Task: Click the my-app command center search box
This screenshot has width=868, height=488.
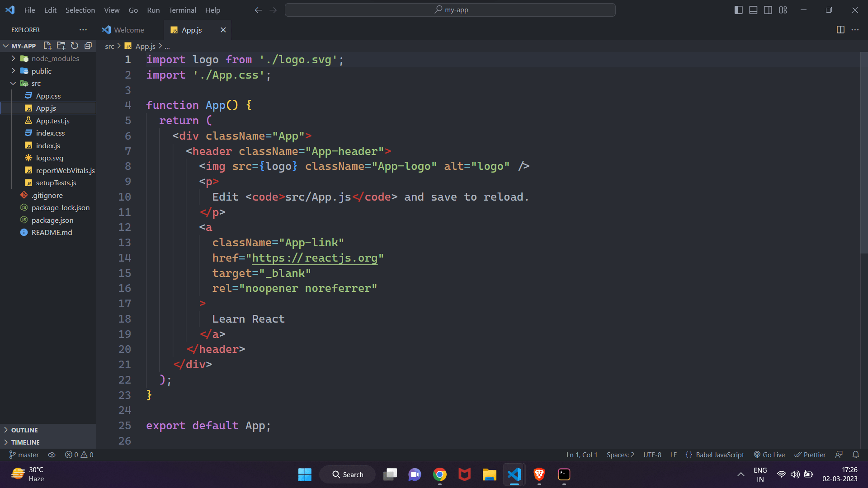Action: click(450, 10)
